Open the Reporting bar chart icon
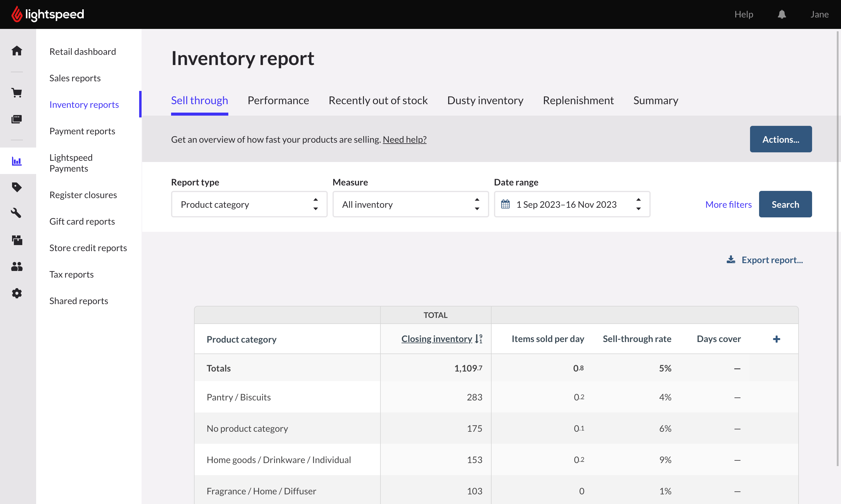This screenshot has height=504, width=841. tap(17, 161)
